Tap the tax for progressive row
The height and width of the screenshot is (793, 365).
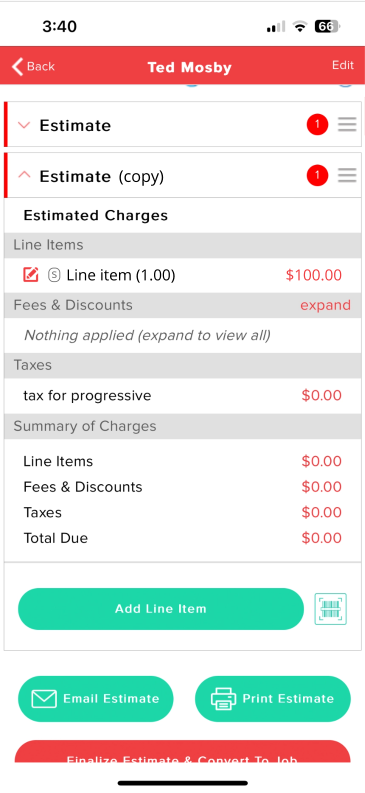(x=182, y=395)
